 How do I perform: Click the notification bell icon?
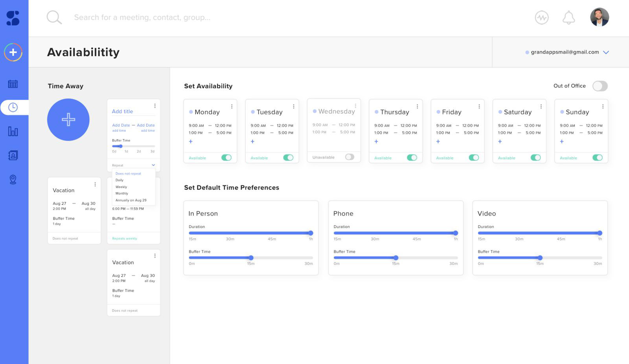(568, 17)
